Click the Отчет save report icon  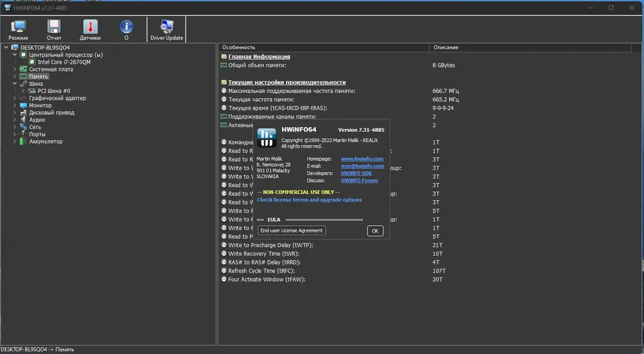click(54, 30)
